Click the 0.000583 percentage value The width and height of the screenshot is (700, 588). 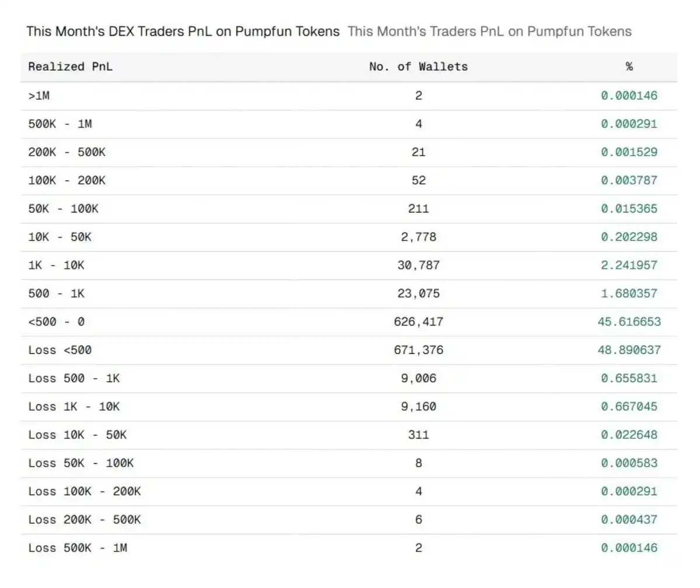pyautogui.click(x=629, y=463)
